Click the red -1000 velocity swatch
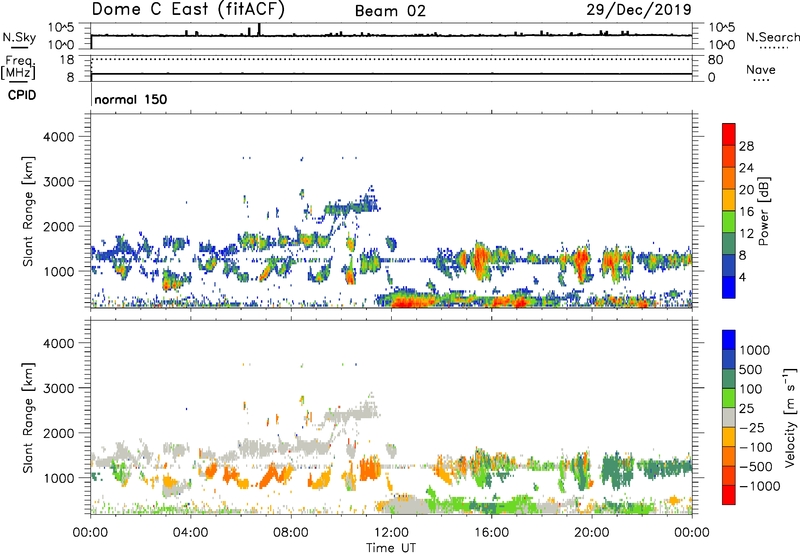Screen dimensions: 800x554 point(729,495)
